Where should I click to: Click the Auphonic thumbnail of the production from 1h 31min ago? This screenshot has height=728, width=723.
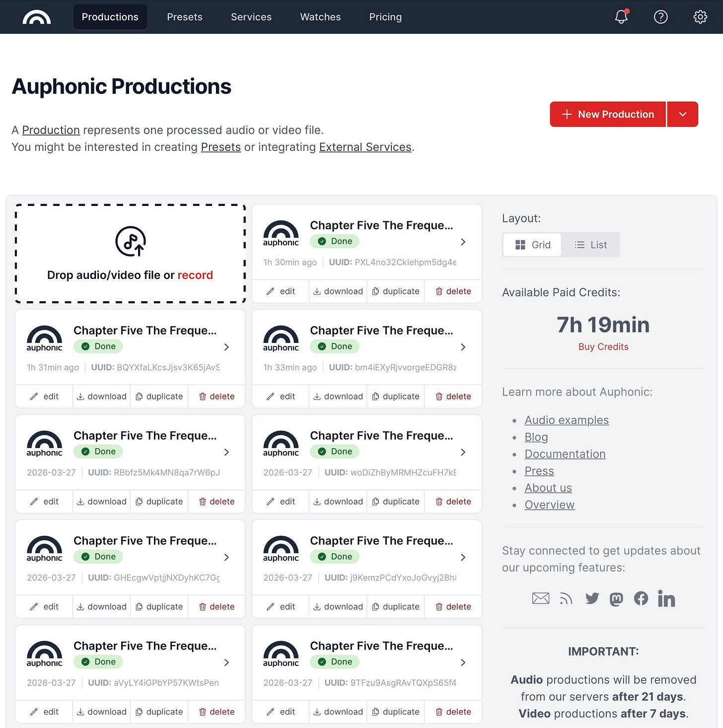pos(45,338)
